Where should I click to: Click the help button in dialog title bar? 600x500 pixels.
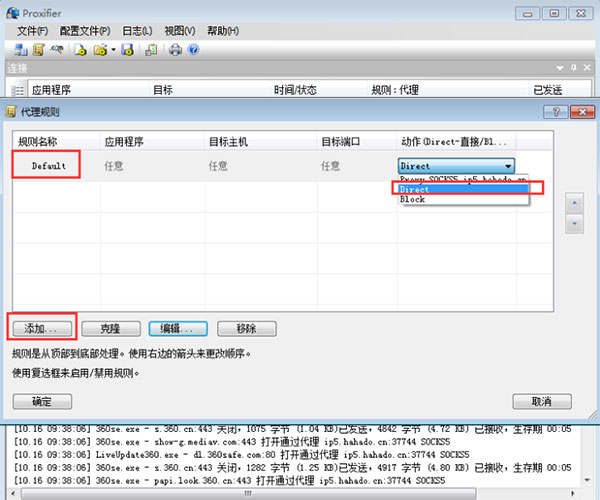551,111
